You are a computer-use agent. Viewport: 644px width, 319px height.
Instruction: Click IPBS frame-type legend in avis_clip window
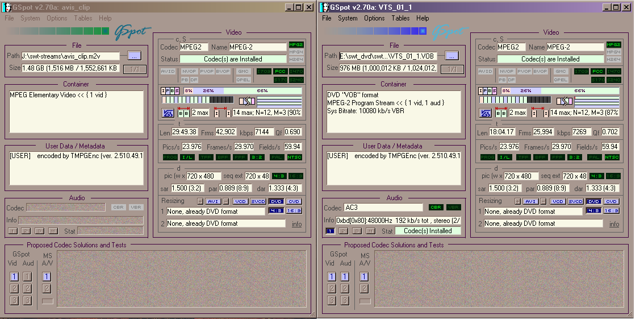coord(170,91)
